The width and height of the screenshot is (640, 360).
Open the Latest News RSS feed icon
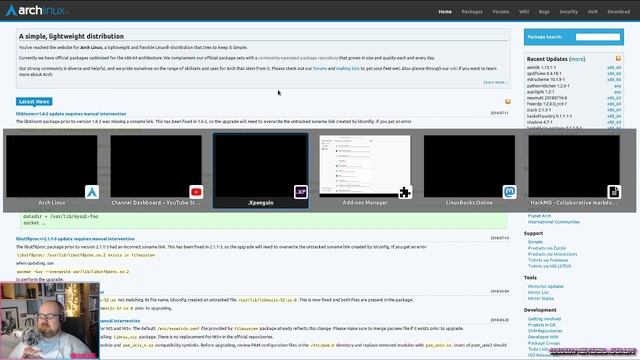click(508, 102)
